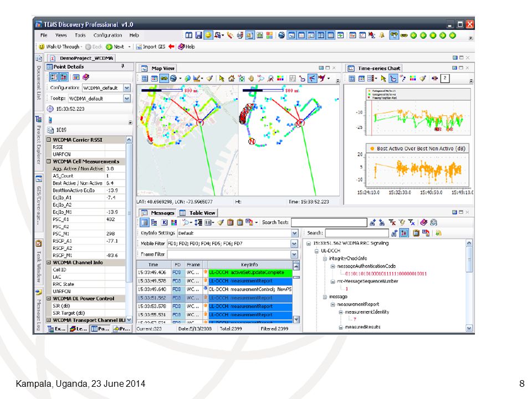Toggle the highlighted red cell-line button in Map View

click(312, 79)
